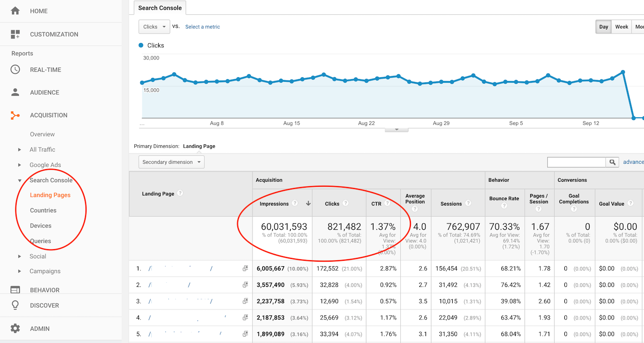Click Select a metric link
Viewport: 644px width, 343px height.
[x=202, y=27]
